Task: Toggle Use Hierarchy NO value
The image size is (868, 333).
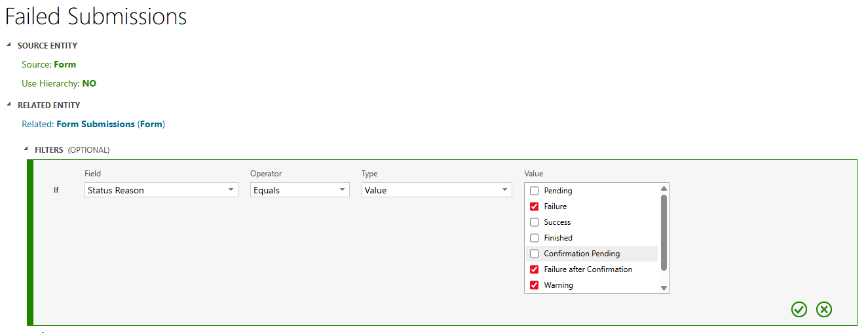Action: click(x=89, y=83)
